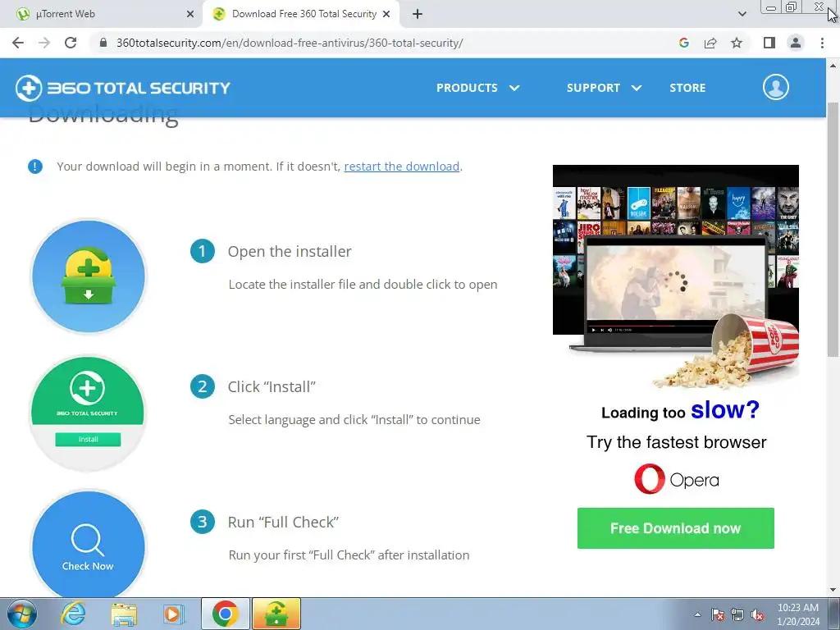Click the Click "Install" step heading
The width and height of the screenshot is (840, 630).
(272, 387)
